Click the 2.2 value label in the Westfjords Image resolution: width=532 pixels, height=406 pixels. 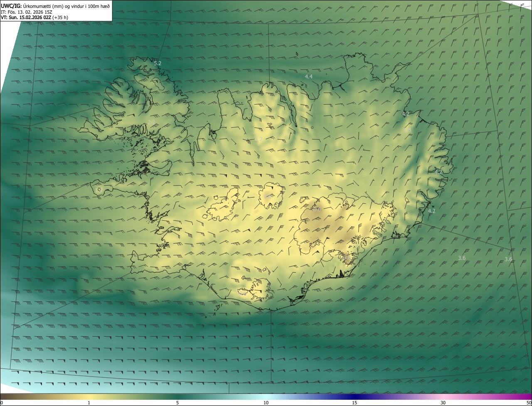[x=151, y=122]
